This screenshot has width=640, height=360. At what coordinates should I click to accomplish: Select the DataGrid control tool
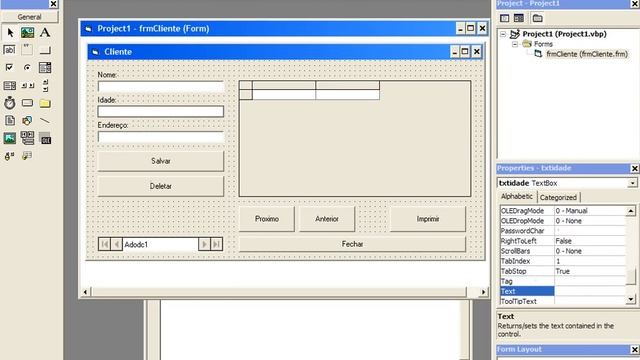point(27,156)
